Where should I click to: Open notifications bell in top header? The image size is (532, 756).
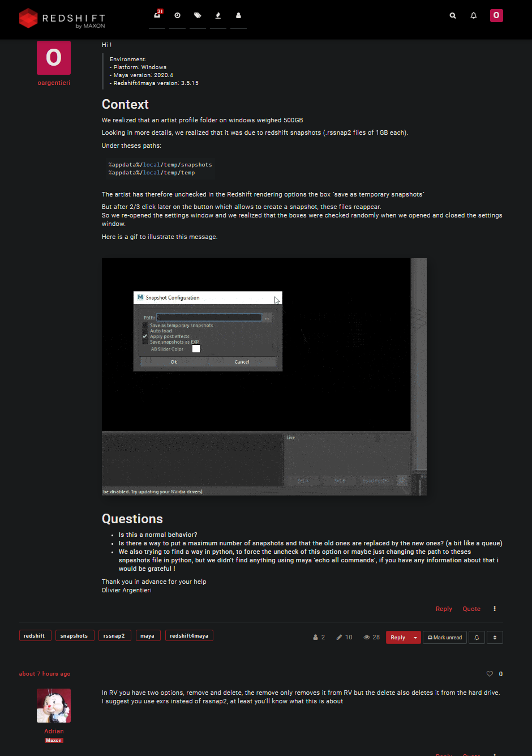[x=474, y=16]
